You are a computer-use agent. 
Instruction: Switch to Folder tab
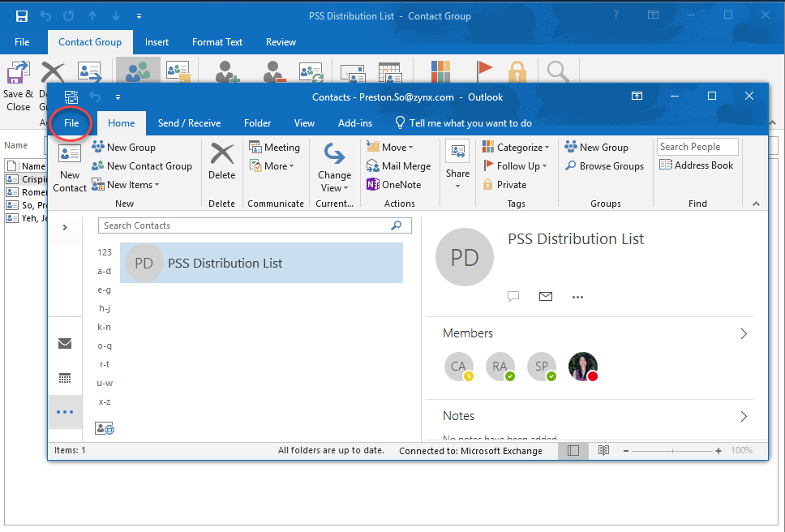[257, 123]
